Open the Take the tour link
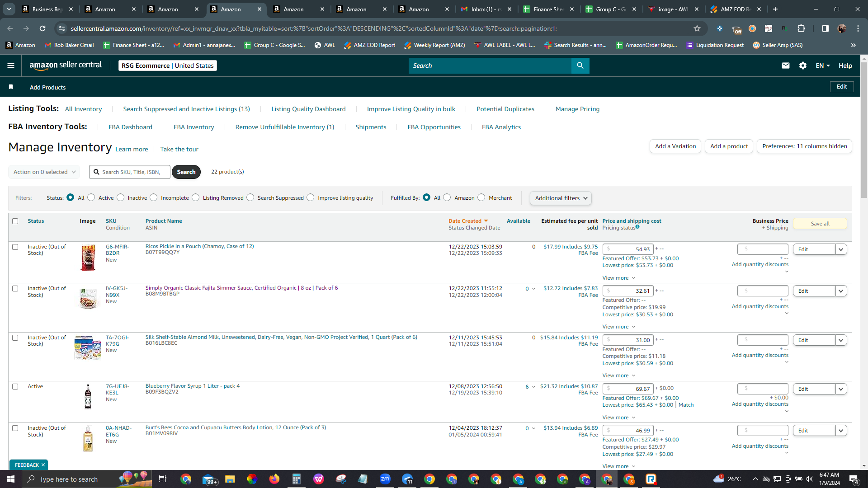868x488 pixels. click(179, 149)
